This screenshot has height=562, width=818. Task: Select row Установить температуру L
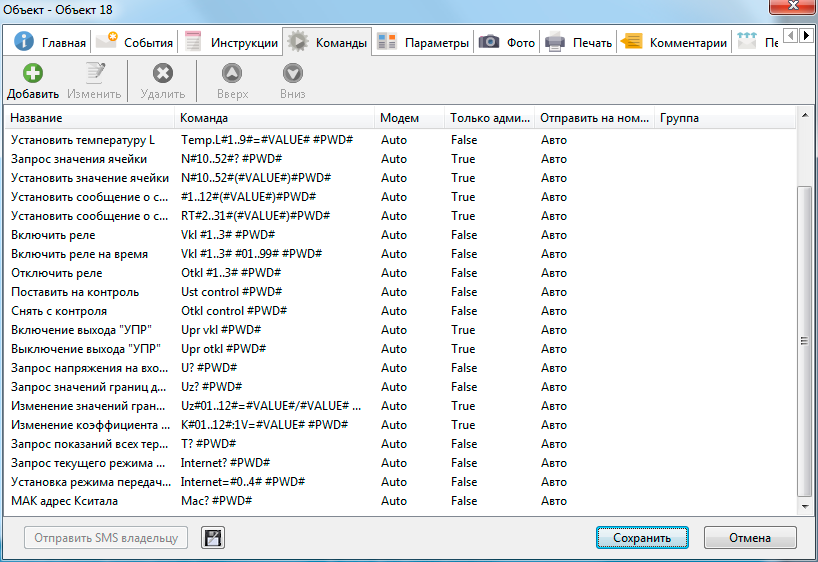(x=400, y=140)
